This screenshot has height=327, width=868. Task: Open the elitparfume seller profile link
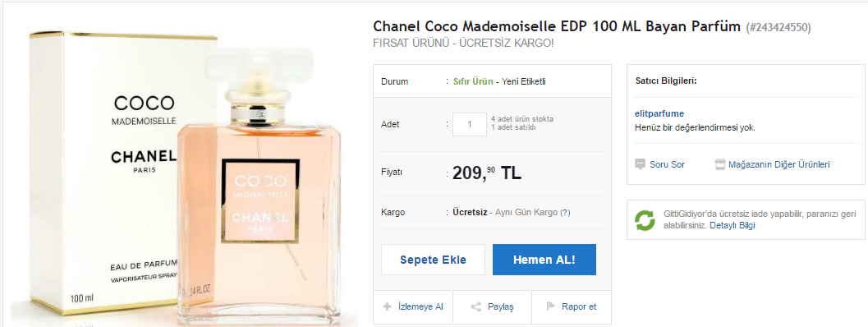click(x=659, y=113)
